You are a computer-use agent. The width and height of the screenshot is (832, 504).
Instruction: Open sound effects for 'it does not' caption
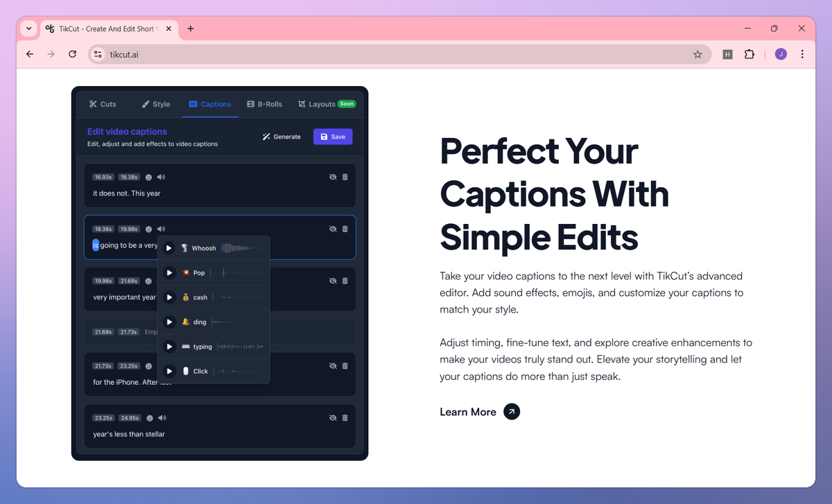coord(162,177)
